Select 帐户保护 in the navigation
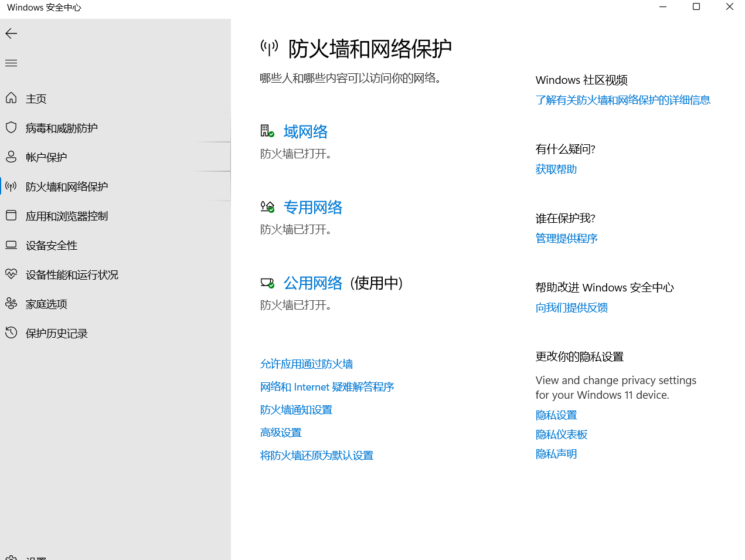Image resolution: width=745 pixels, height=560 pixels. [x=115, y=157]
